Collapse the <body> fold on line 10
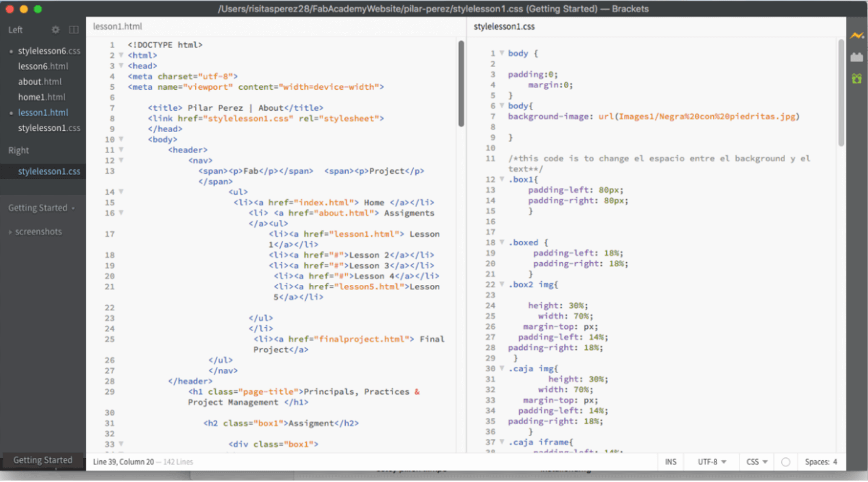This screenshot has width=868, height=482. pos(121,139)
